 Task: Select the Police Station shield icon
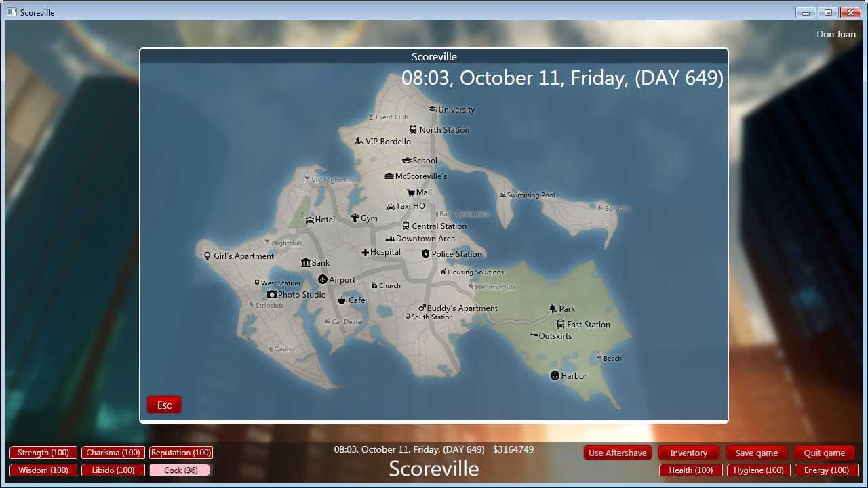425,254
